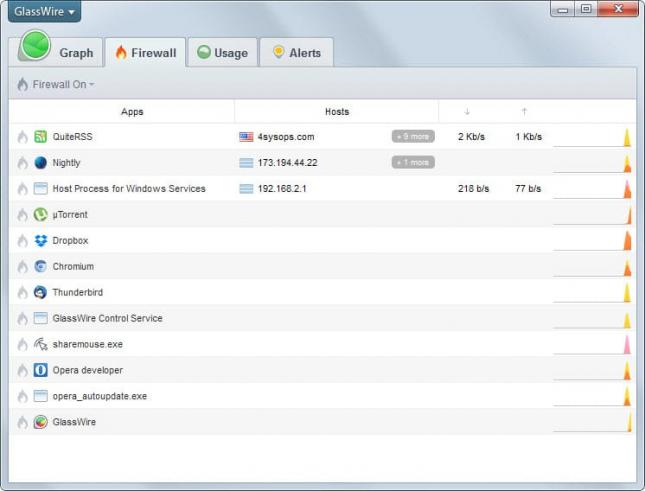Click the US flag beside 4sysops.com
The height and width of the screenshot is (491, 645).
coord(246,137)
